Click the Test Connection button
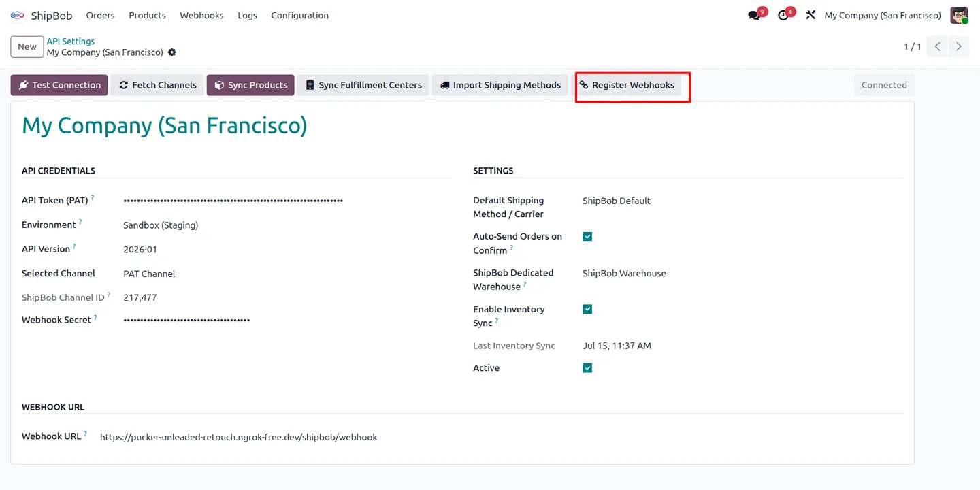Screen dimensions: 980x490 coord(59,85)
